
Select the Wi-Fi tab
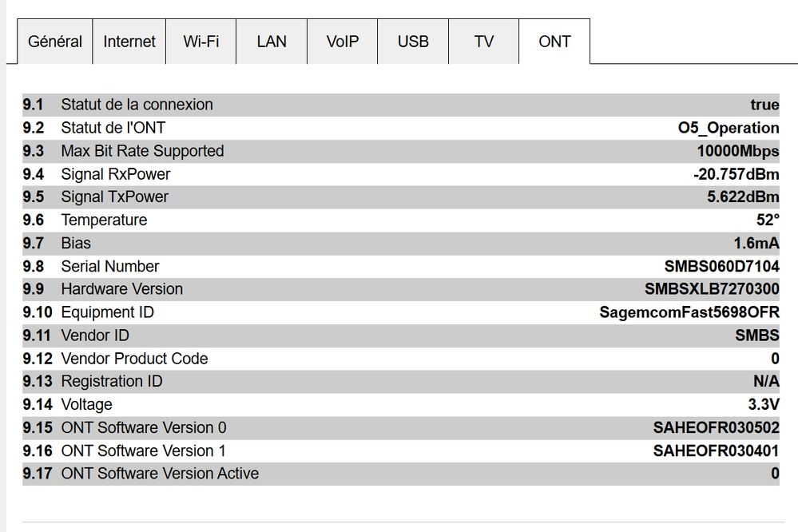[x=201, y=42]
